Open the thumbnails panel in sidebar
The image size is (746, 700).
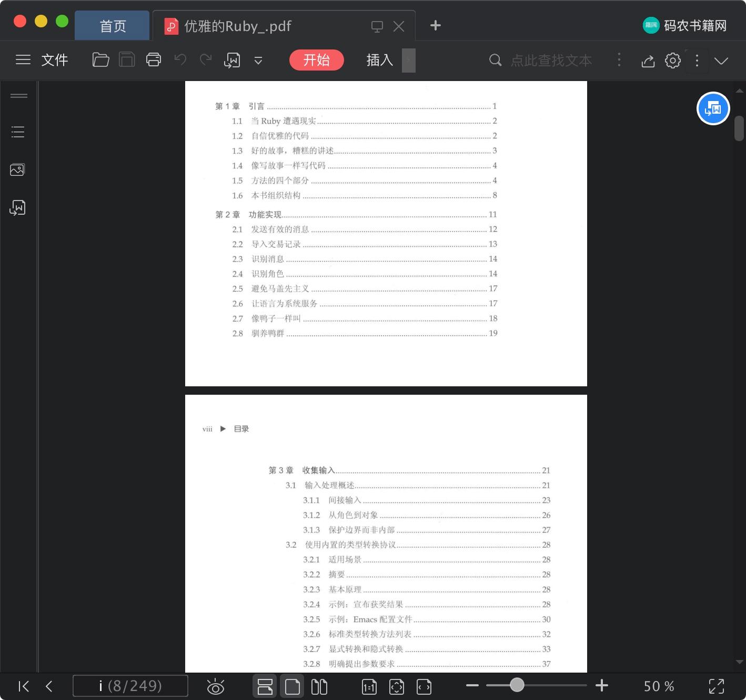pyautogui.click(x=17, y=170)
